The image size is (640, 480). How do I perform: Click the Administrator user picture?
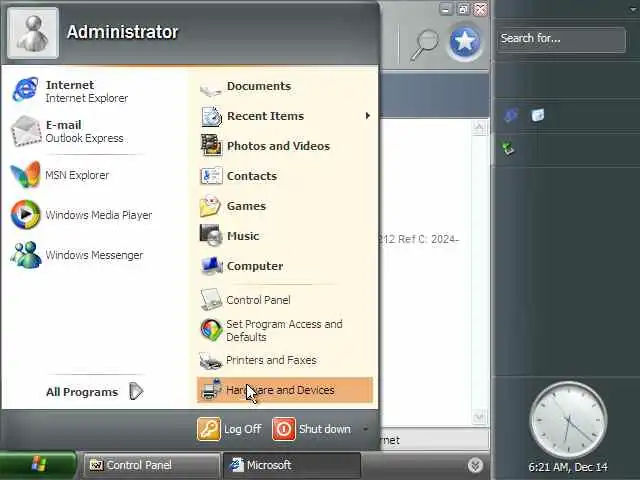pos(33,33)
